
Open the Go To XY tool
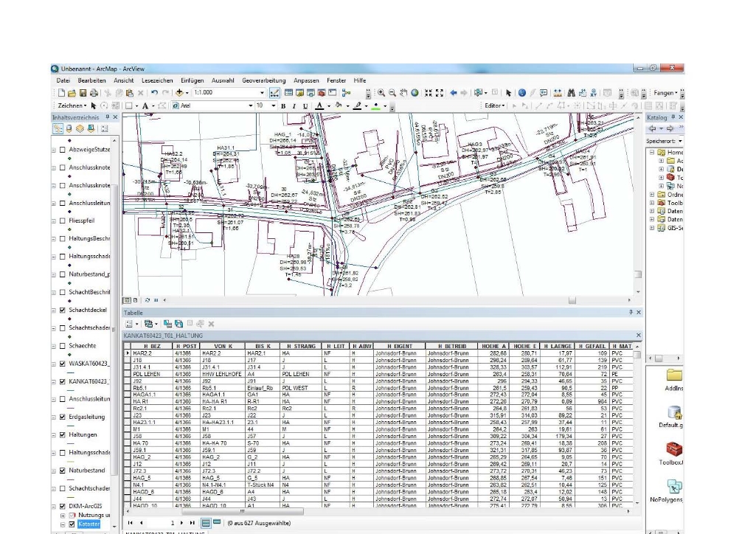(x=594, y=92)
